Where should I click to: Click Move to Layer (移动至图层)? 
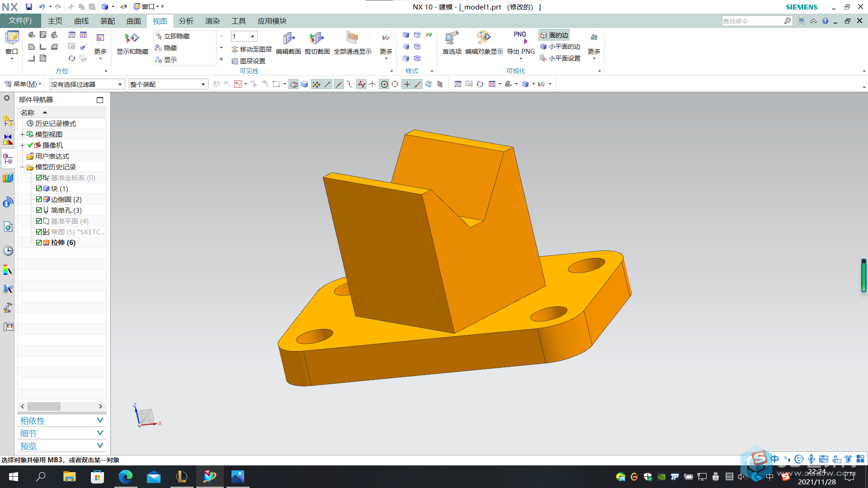(x=251, y=49)
